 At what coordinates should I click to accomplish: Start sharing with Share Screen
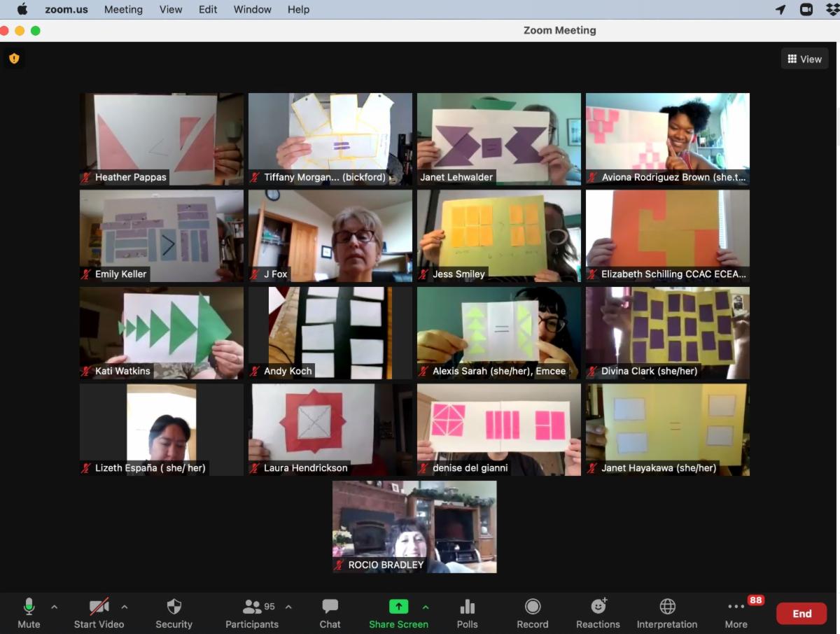(x=398, y=613)
